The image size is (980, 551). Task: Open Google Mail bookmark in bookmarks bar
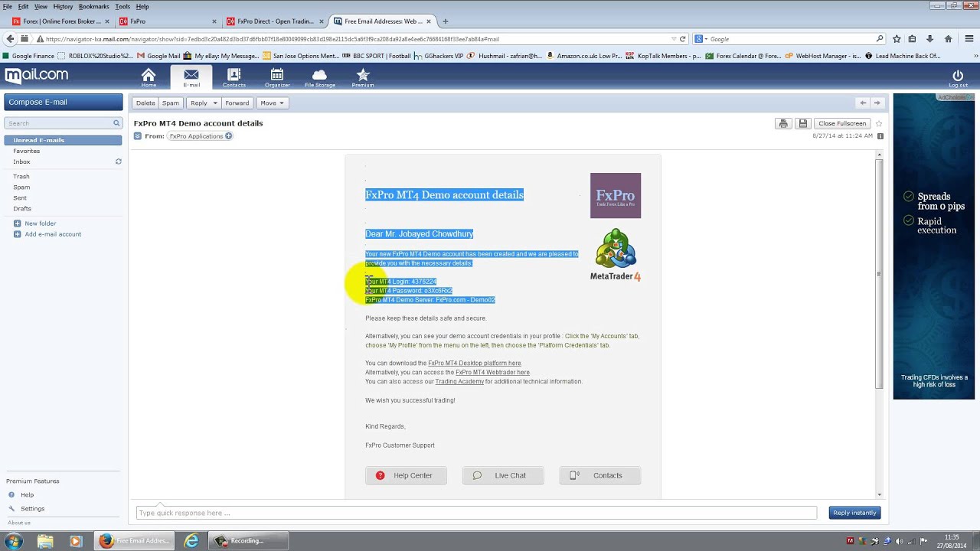click(158, 56)
